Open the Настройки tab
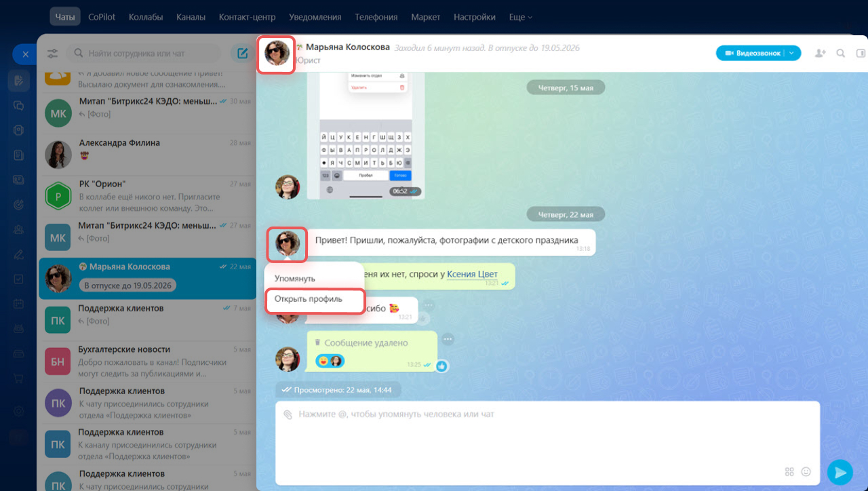 [x=474, y=17]
